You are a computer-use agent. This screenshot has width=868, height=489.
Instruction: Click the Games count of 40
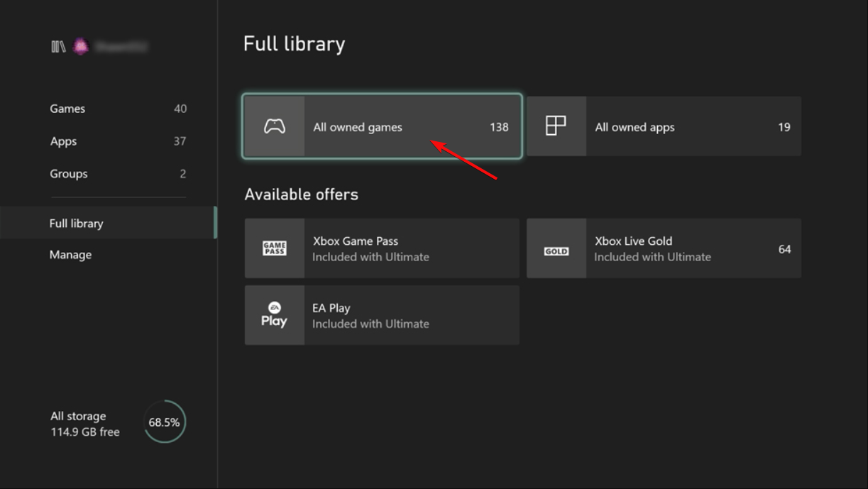click(180, 109)
